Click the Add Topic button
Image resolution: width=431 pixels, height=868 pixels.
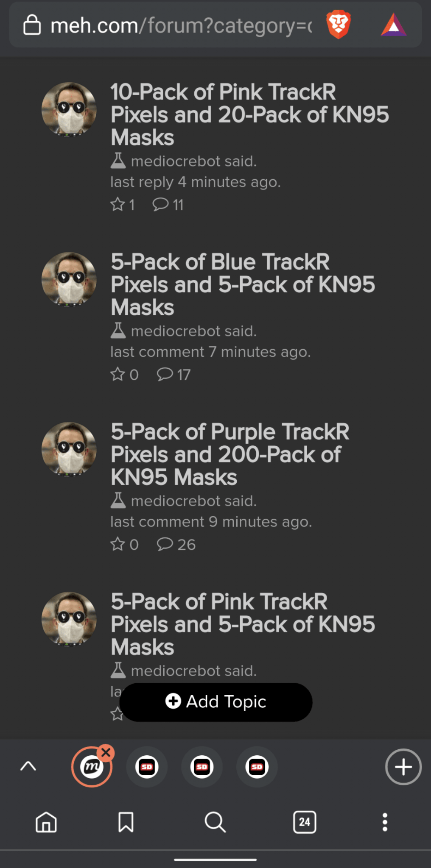[x=216, y=702]
